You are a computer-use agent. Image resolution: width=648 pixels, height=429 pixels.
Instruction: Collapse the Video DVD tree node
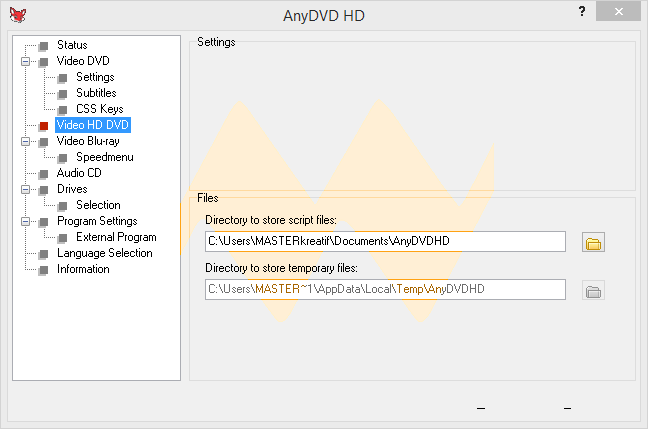coord(25,62)
